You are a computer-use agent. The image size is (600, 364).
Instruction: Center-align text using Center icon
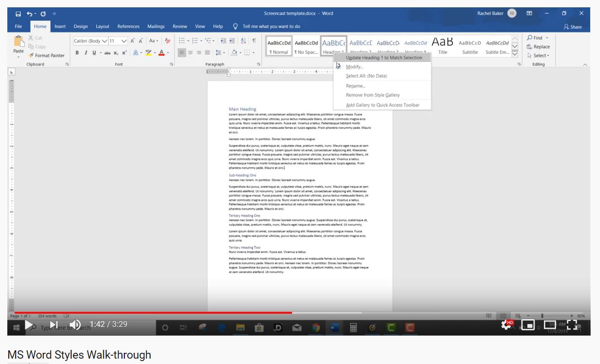190,53
